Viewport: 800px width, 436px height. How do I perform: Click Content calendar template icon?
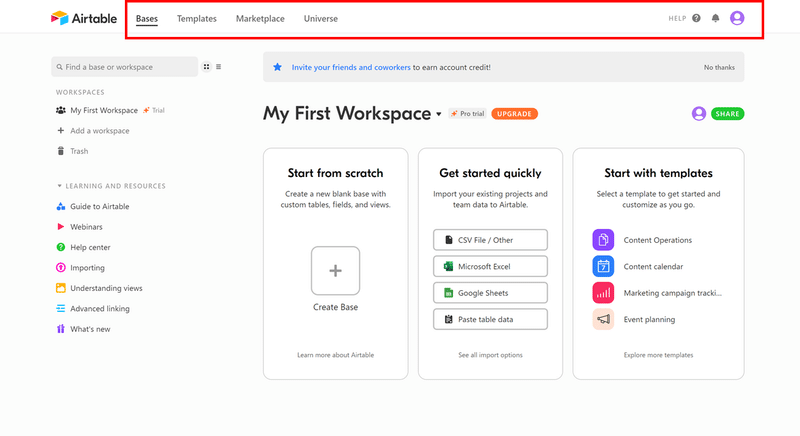(603, 266)
